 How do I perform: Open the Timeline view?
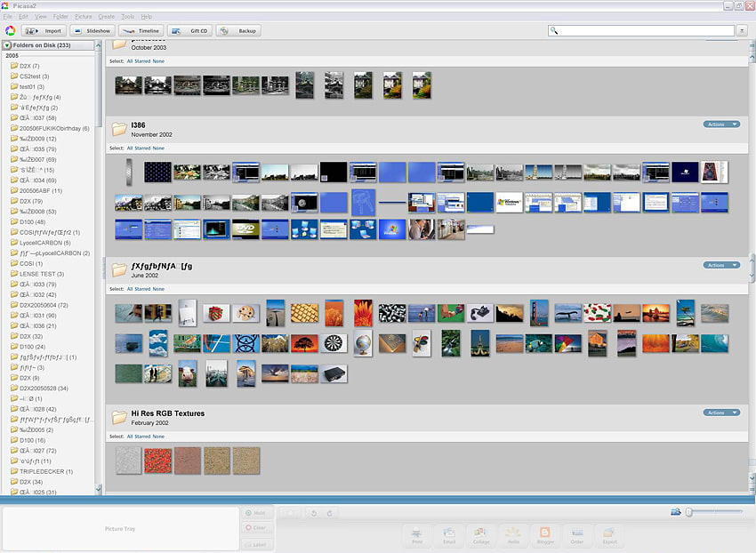141,31
